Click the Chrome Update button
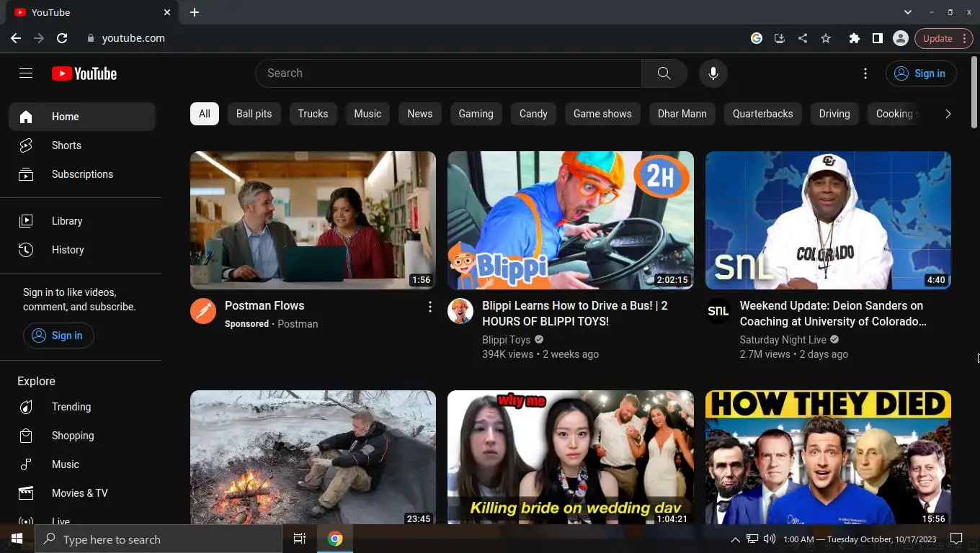Image resolution: width=980 pixels, height=553 pixels. [944, 38]
